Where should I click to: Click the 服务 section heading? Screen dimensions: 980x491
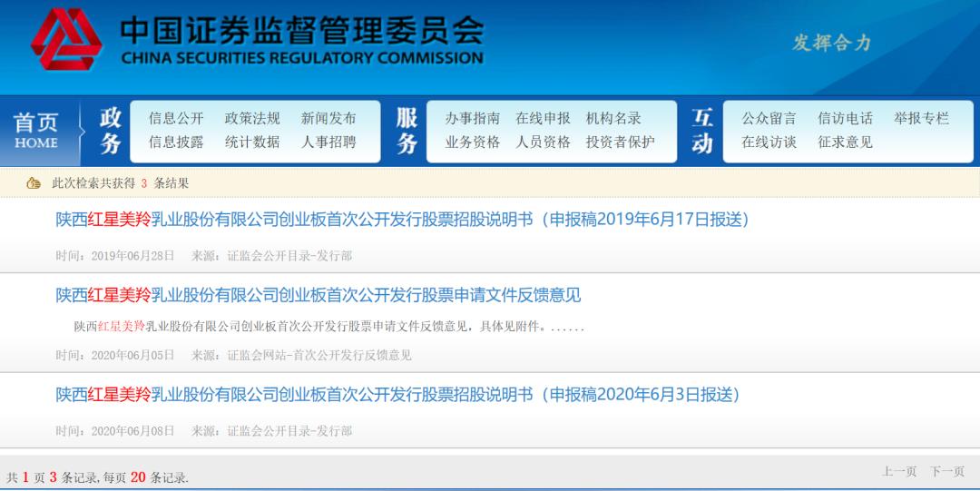407,131
